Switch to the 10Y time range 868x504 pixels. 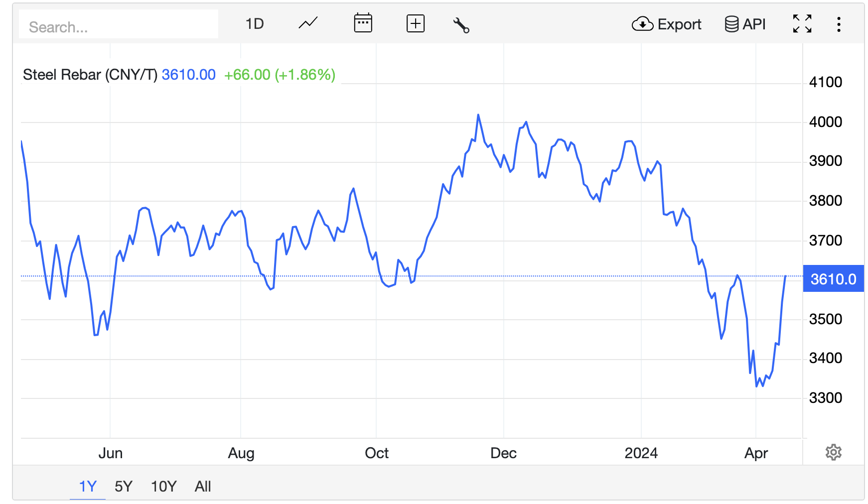[163, 486]
